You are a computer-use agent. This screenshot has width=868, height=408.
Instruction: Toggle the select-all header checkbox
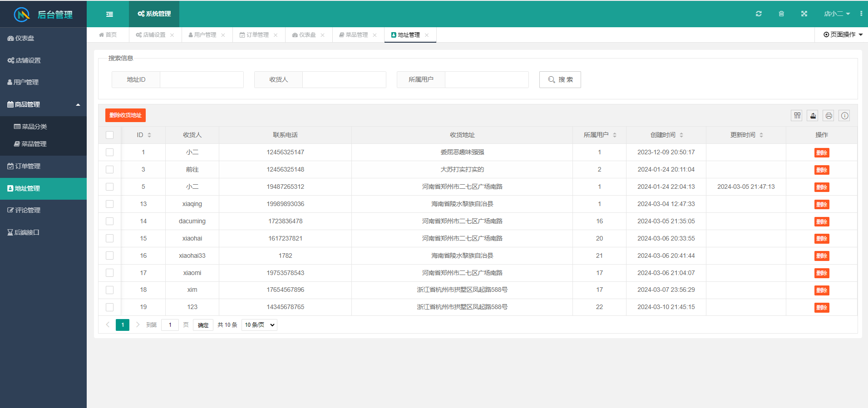pos(109,135)
